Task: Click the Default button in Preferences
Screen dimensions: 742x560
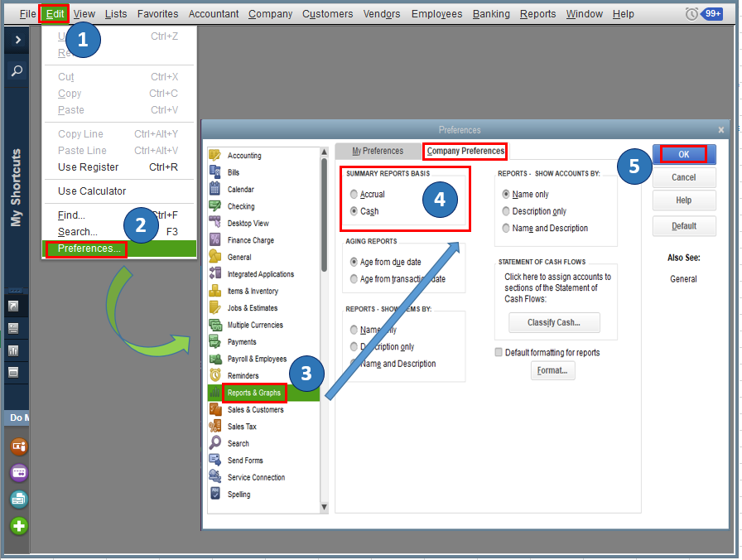Action: coord(684,226)
